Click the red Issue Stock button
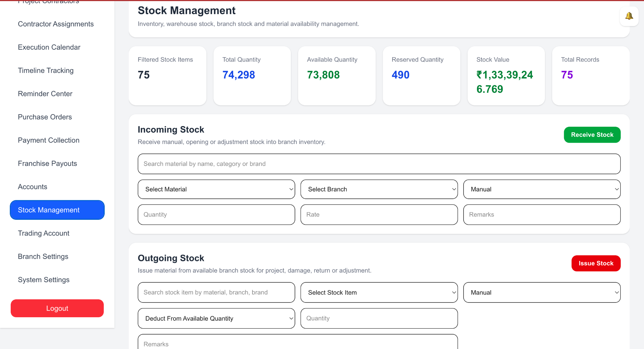This screenshot has height=349, width=644. tap(596, 263)
